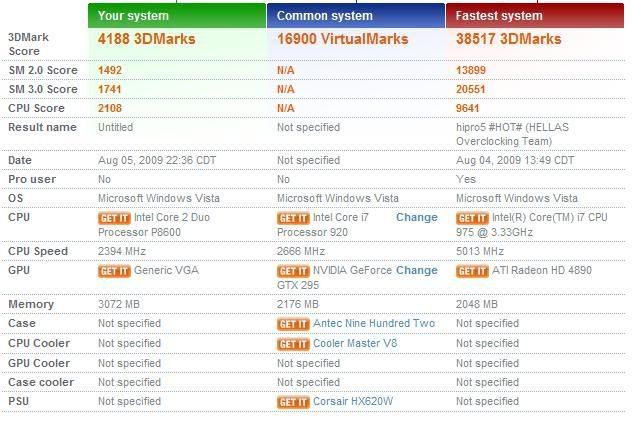Open the Corsair HX620W PSU link
Image resolution: width=633 pixels, height=421 pixels.
click(352, 402)
